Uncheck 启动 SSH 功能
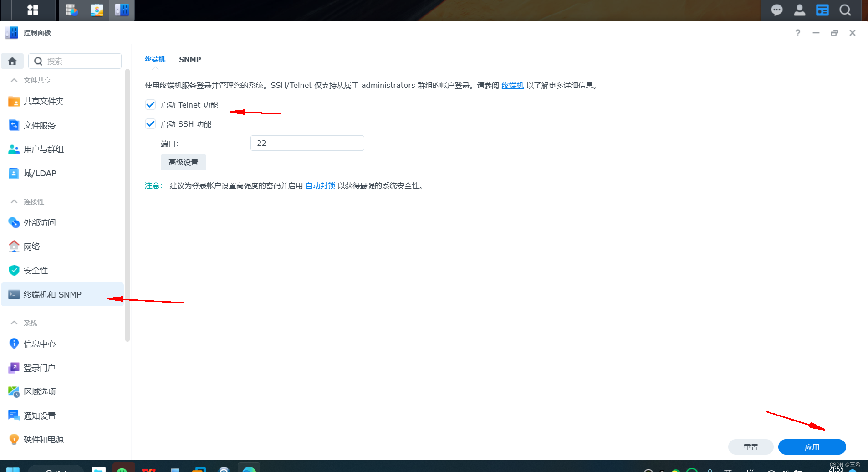Image resolution: width=868 pixels, height=472 pixels. [150, 123]
